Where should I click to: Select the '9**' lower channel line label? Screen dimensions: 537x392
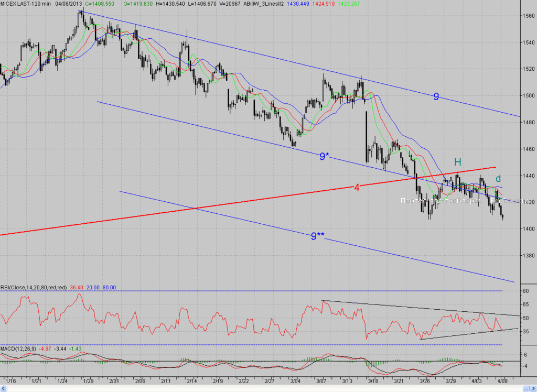pyautogui.click(x=318, y=236)
